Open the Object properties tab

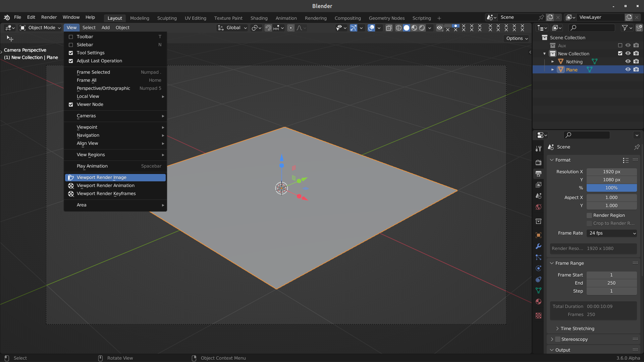[538, 235]
